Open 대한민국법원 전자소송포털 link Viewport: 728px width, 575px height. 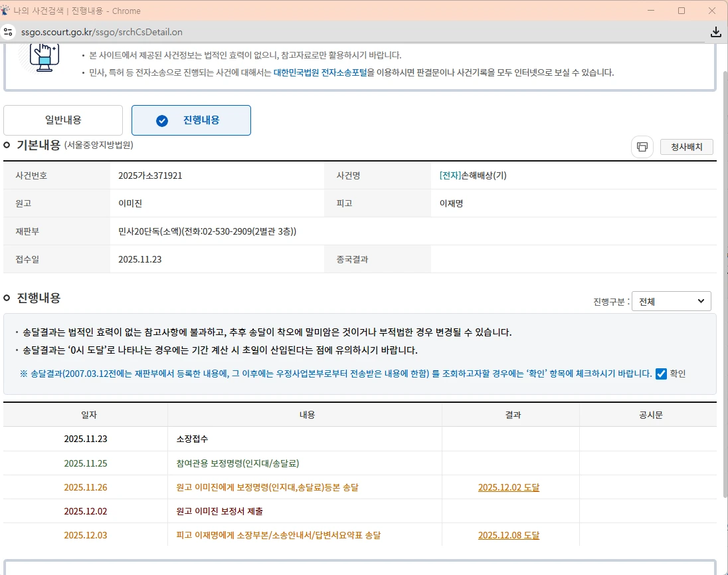pos(320,72)
